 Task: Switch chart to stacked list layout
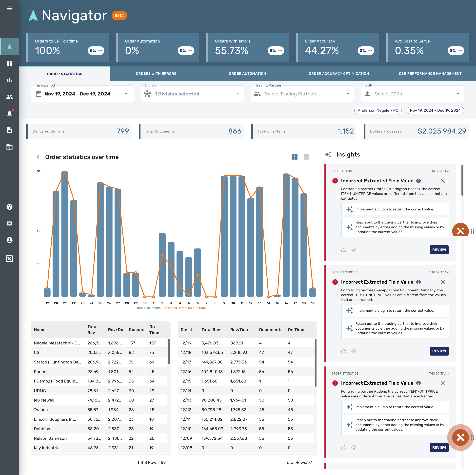pyautogui.click(x=306, y=157)
